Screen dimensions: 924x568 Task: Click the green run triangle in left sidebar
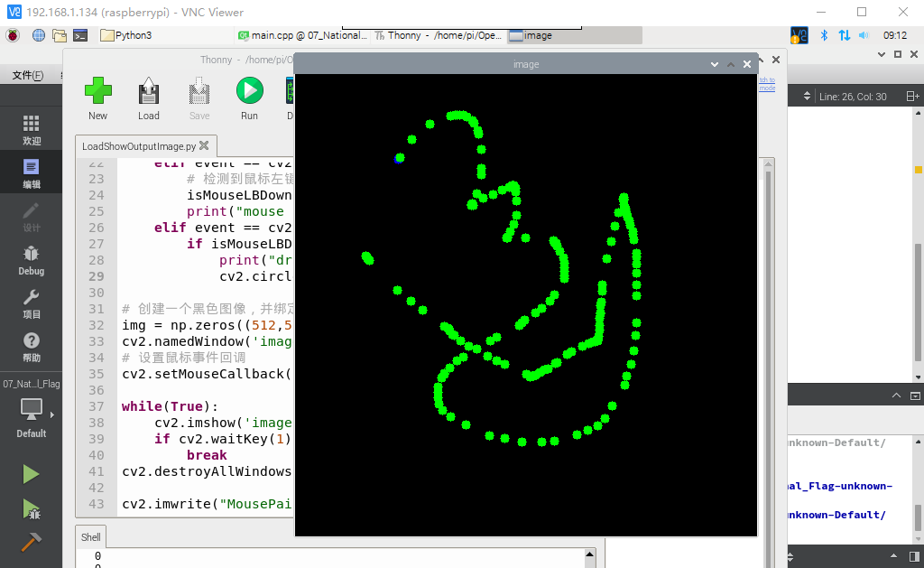point(31,474)
